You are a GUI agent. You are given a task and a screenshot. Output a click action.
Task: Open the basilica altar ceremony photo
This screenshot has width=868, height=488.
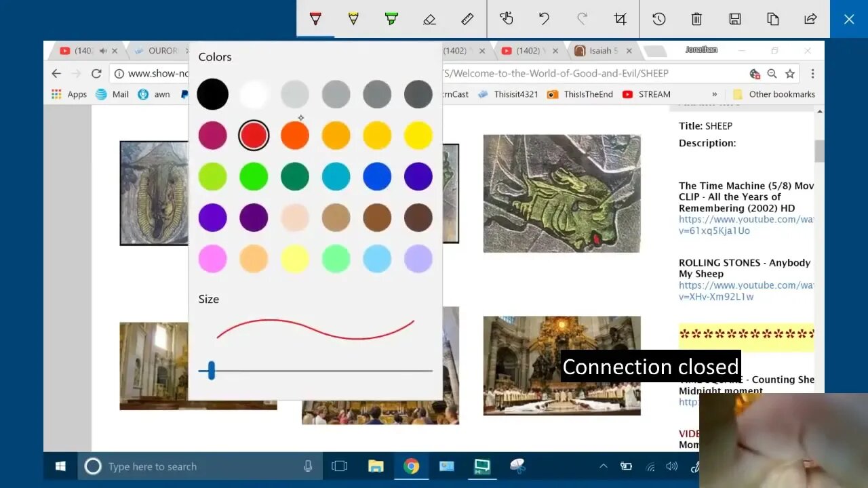point(561,365)
